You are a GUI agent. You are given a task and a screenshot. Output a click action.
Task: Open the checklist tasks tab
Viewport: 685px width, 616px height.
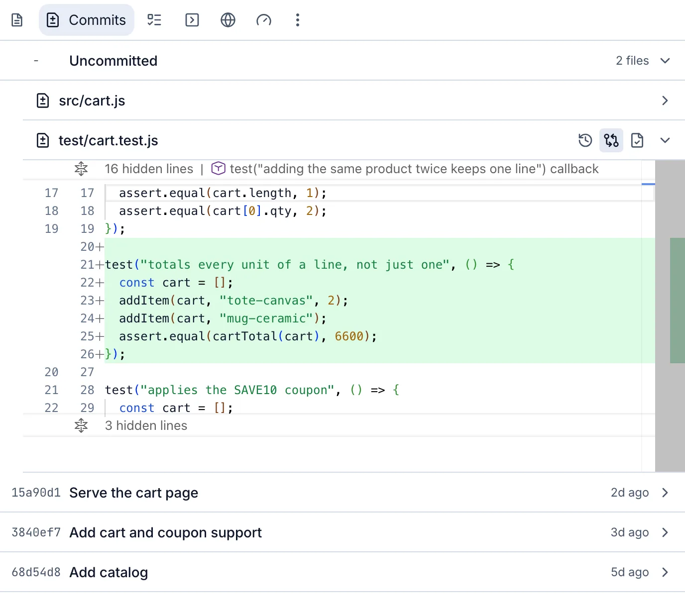pos(154,20)
